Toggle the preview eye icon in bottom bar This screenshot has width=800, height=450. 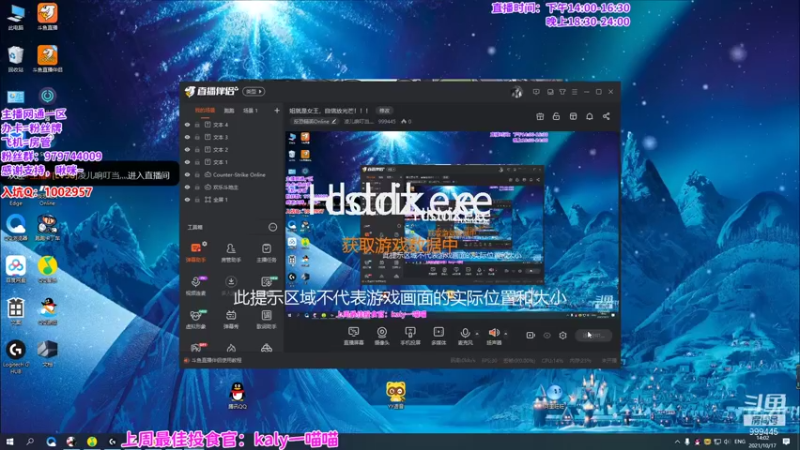[547, 335]
